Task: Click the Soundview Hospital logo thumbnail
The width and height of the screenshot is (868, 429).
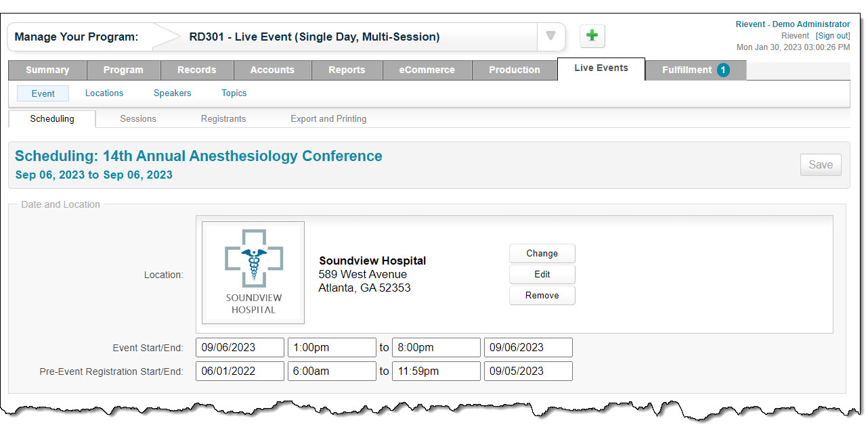Action: point(253,273)
